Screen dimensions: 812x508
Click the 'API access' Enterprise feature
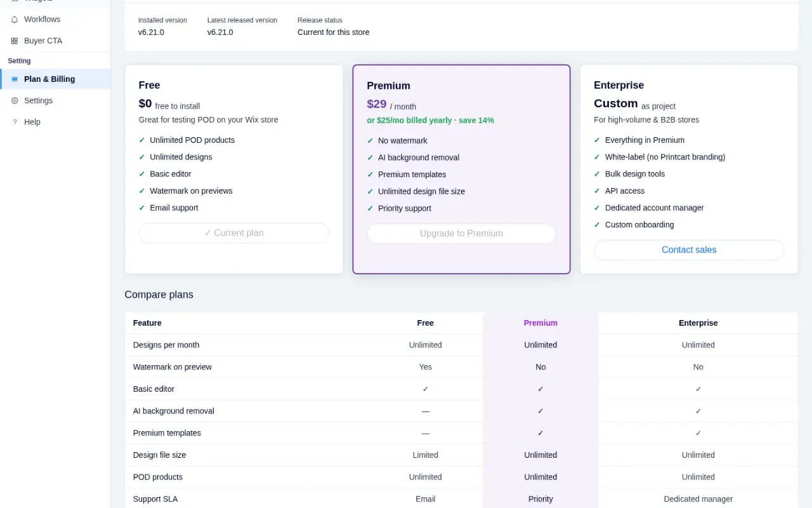[625, 191]
